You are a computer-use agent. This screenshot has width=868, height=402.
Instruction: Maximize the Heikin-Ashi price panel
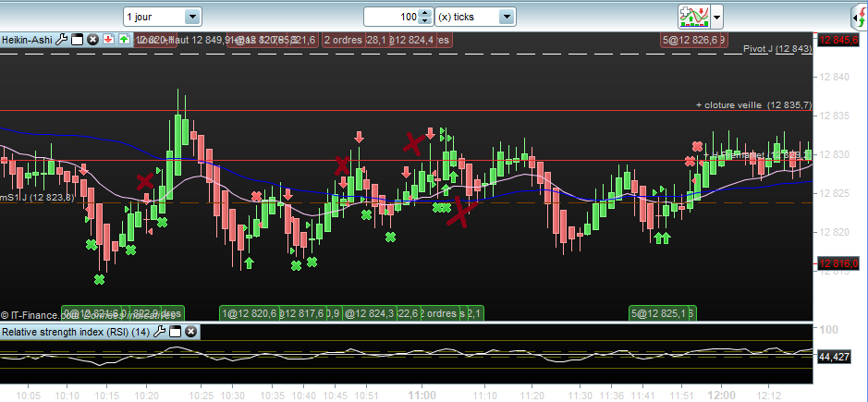click(78, 40)
